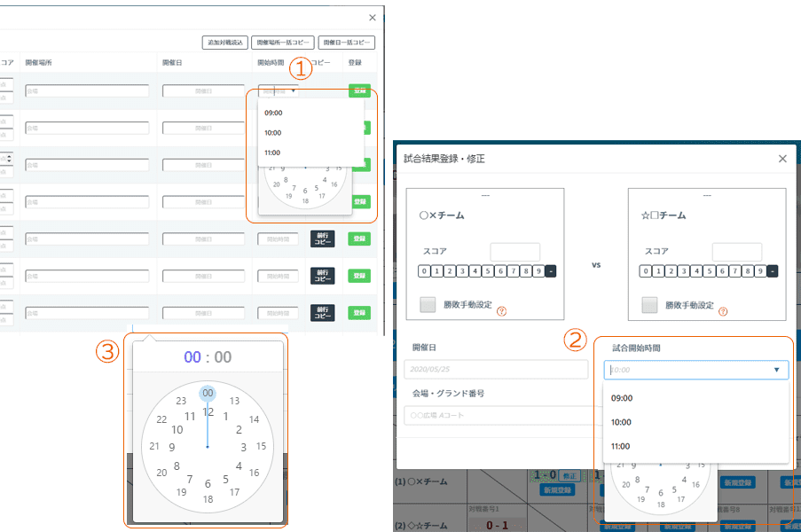Choose hour 22 on the large clock face
Viewport: 801px width, 532px height.
(161, 419)
